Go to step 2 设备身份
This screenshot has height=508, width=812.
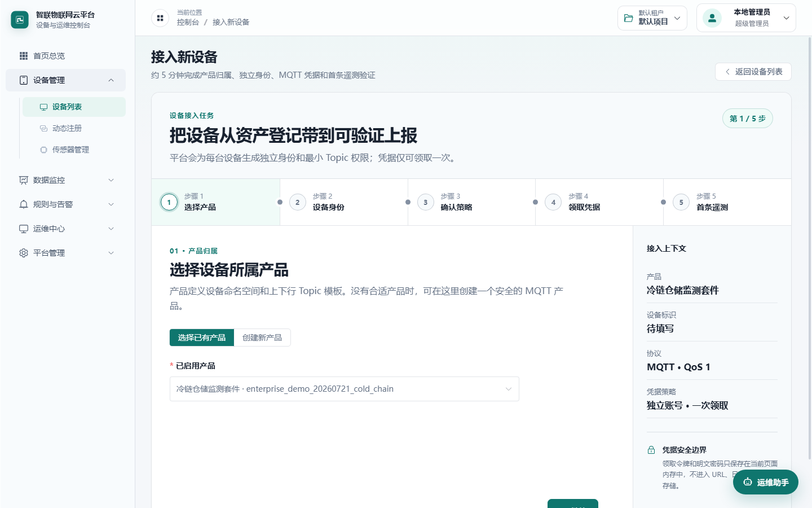[x=344, y=202]
